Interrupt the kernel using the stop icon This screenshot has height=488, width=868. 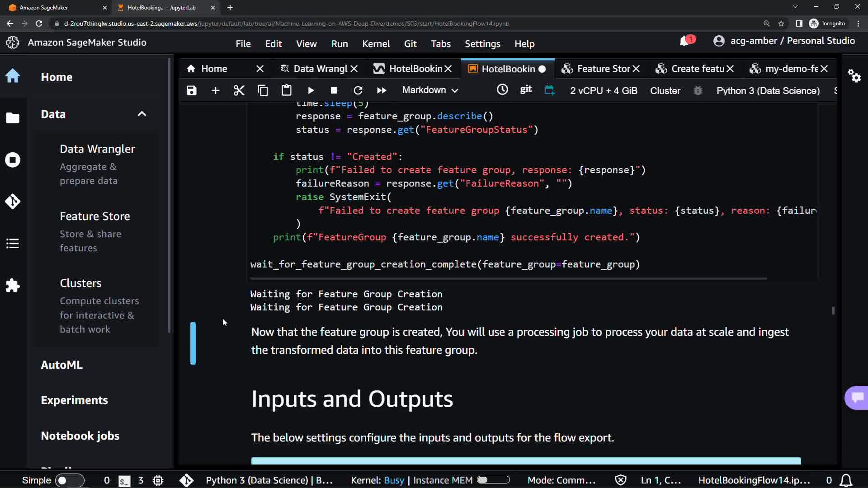(334, 90)
